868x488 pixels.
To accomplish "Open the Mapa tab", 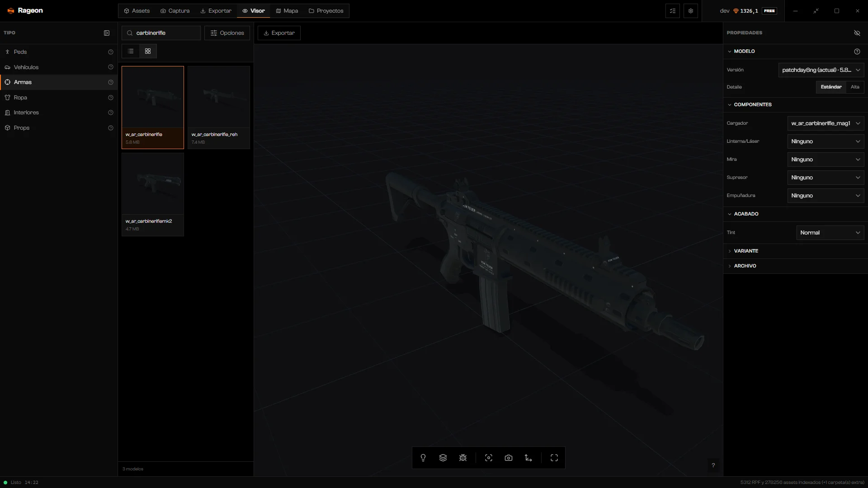I will point(287,11).
